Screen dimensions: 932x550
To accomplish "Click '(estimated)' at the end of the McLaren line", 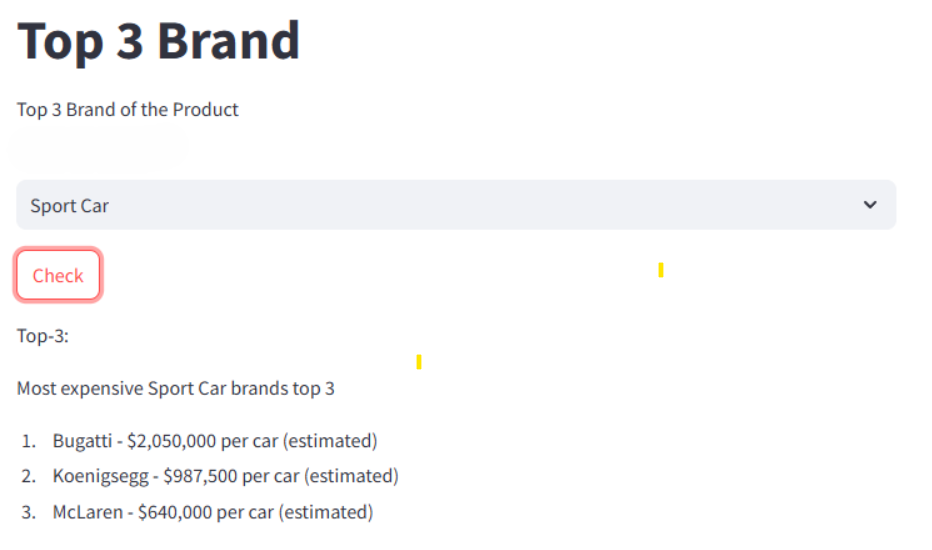I will click(x=326, y=512).
